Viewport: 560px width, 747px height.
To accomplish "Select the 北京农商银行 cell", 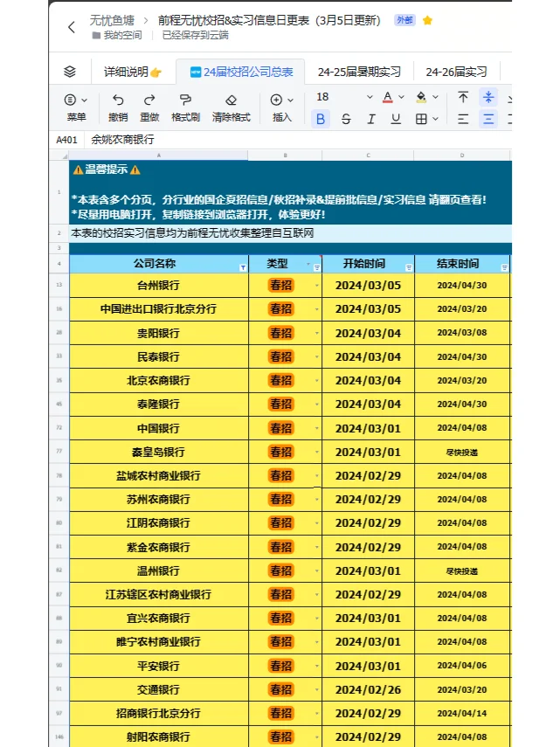I will click(x=159, y=381).
